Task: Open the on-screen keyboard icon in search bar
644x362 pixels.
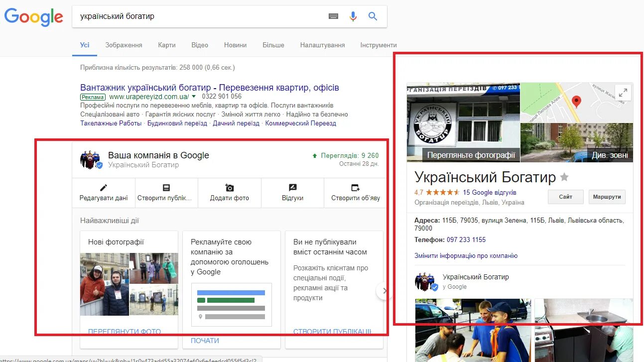Action: (334, 16)
